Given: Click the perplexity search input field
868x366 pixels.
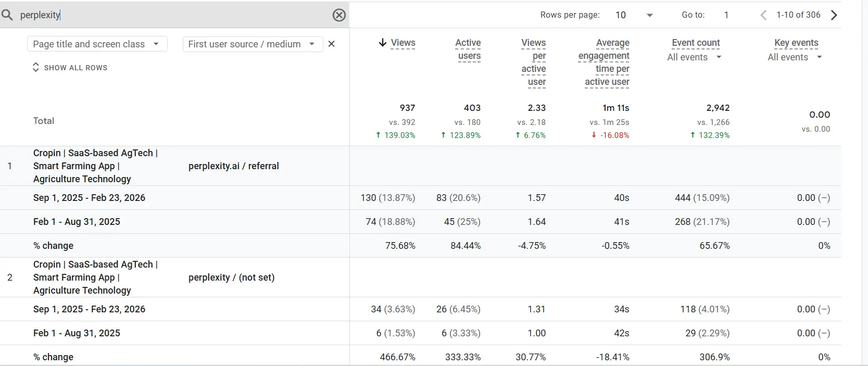Looking at the screenshot, I should pos(172,15).
